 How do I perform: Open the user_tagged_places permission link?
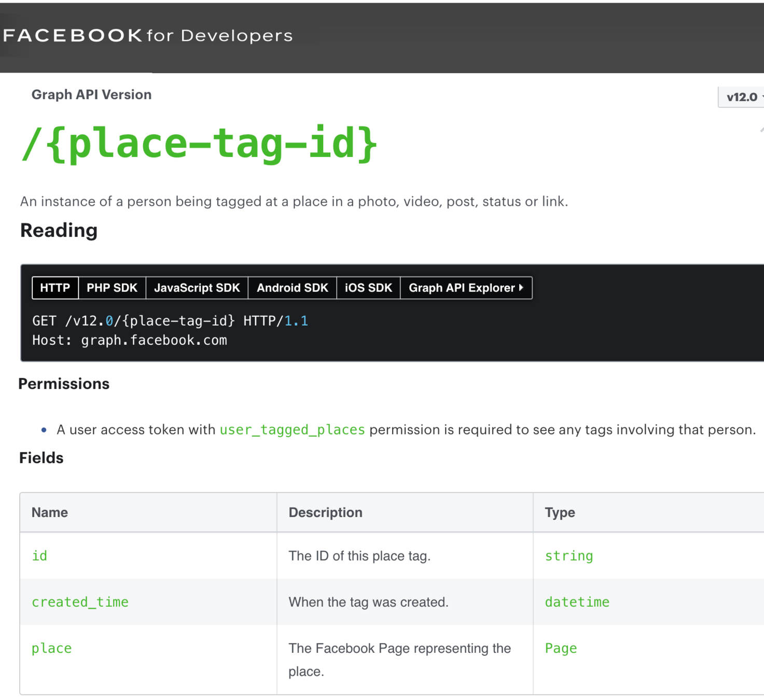(x=293, y=430)
